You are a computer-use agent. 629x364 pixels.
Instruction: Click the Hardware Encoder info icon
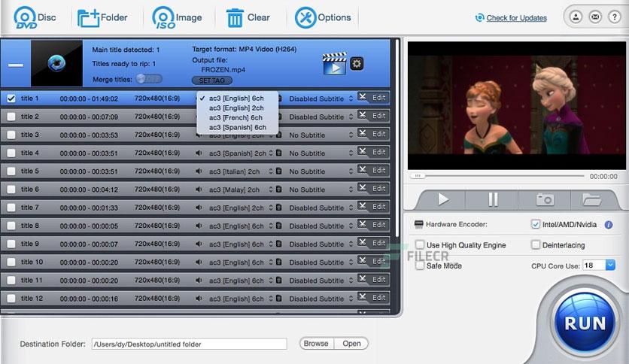pyautogui.click(x=609, y=225)
